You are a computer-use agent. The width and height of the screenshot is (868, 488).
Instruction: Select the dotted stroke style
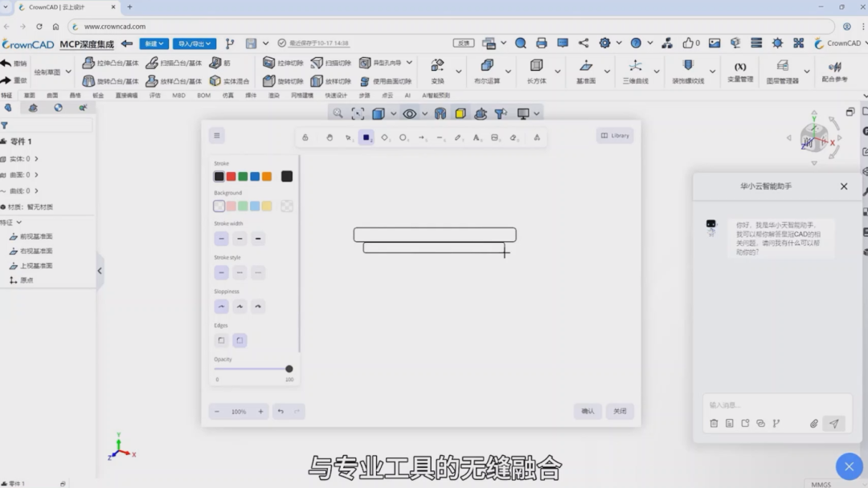coord(258,273)
